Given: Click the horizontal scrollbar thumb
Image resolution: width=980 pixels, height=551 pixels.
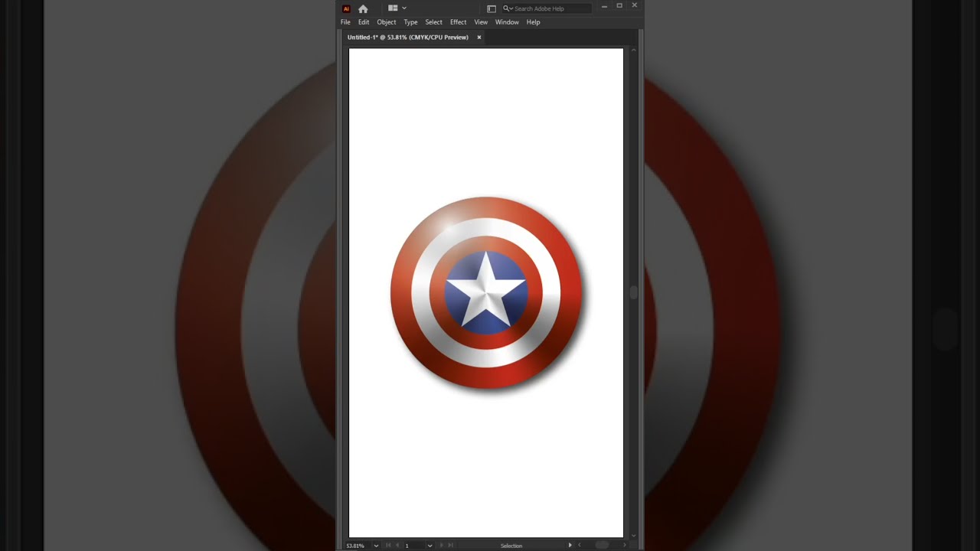Looking at the screenshot, I should [x=603, y=546].
